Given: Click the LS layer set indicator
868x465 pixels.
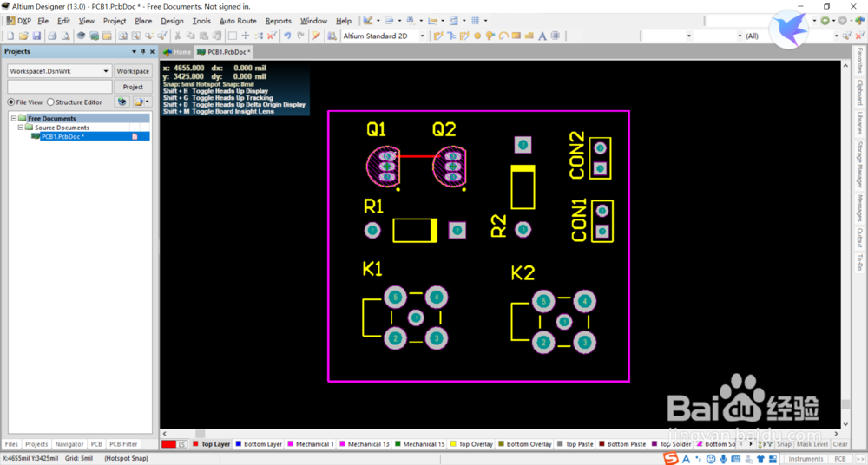Looking at the screenshot, I should click(182, 444).
